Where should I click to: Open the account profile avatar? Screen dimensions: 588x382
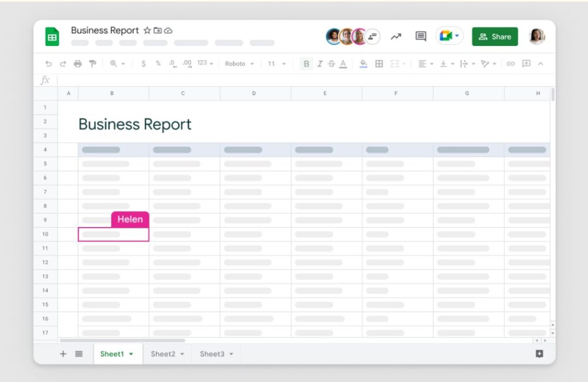point(537,36)
